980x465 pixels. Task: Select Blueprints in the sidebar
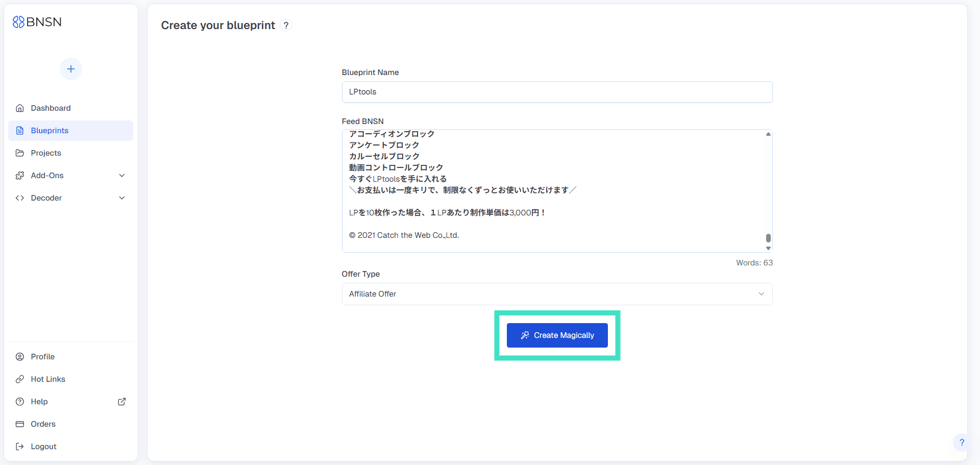[x=50, y=131]
